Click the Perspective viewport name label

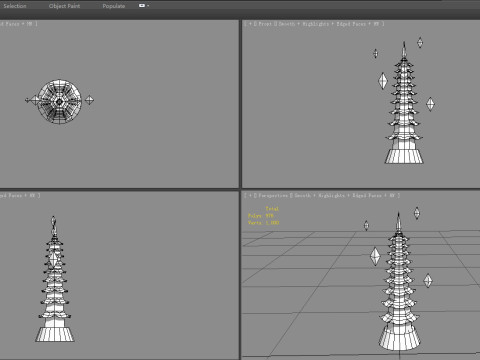click(x=273, y=195)
